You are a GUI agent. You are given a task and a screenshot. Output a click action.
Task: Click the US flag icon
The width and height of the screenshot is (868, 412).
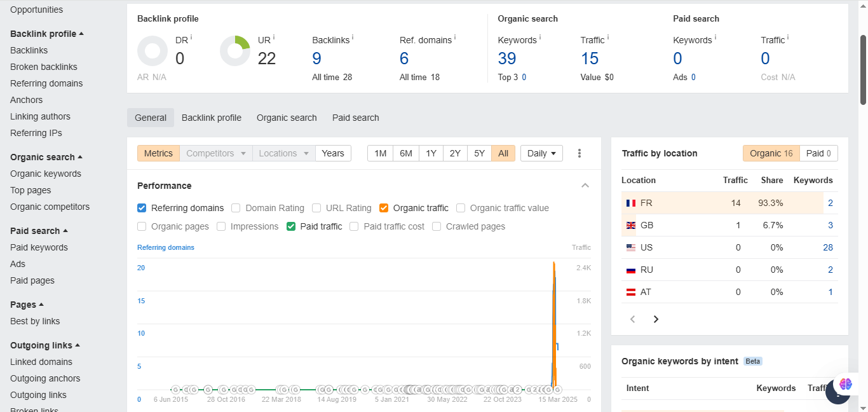(x=631, y=248)
